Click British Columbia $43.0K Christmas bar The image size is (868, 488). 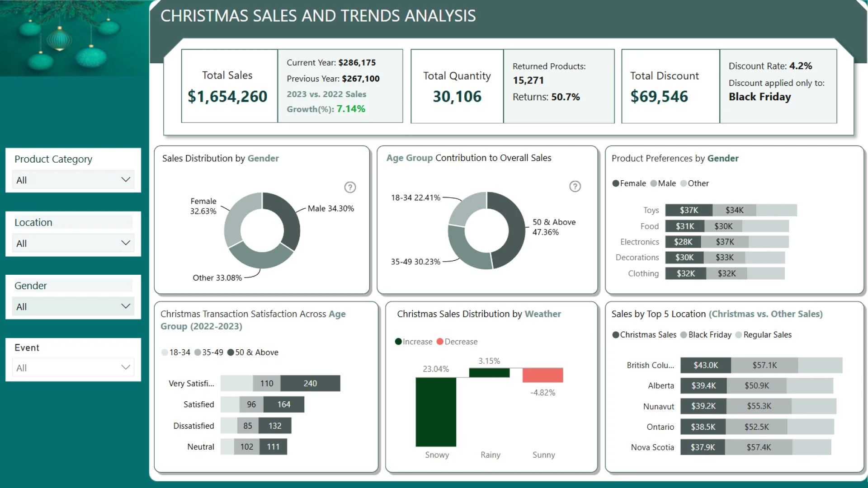tap(706, 365)
